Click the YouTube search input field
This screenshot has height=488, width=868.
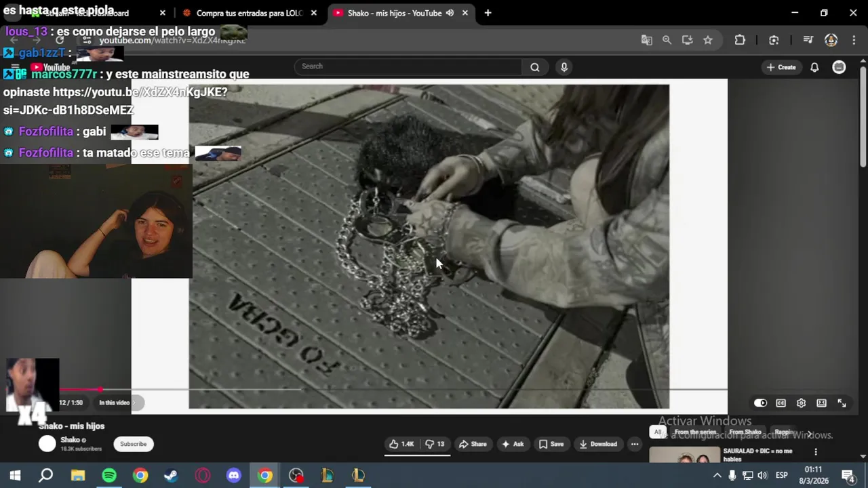tap(408, 66)
